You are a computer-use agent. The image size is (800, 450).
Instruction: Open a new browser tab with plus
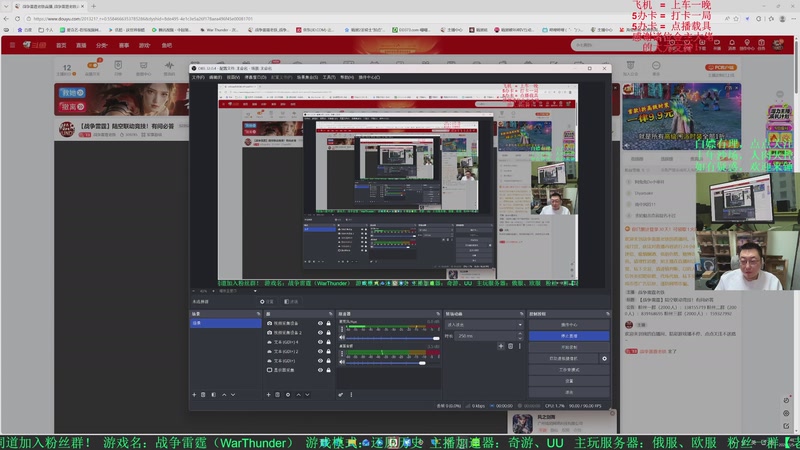[x=93, y=6]
